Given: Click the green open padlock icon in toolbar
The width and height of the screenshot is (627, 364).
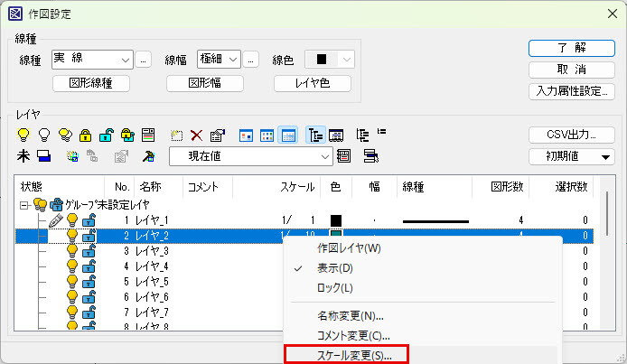Looking at the screenshot, I should click(106, 135).
